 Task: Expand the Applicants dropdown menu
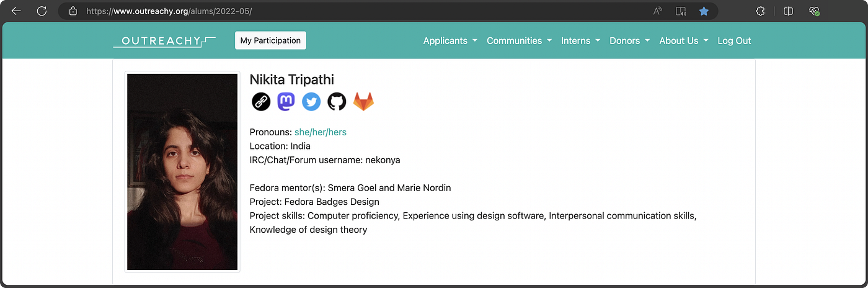pyautogui.click(x=450, y=40)
